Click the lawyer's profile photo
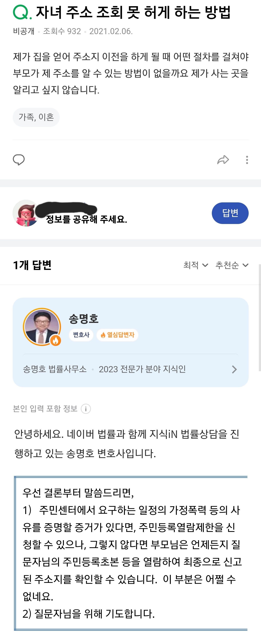Image resolution: width=261 pixels, height=644 pixels. click(42, 327)
